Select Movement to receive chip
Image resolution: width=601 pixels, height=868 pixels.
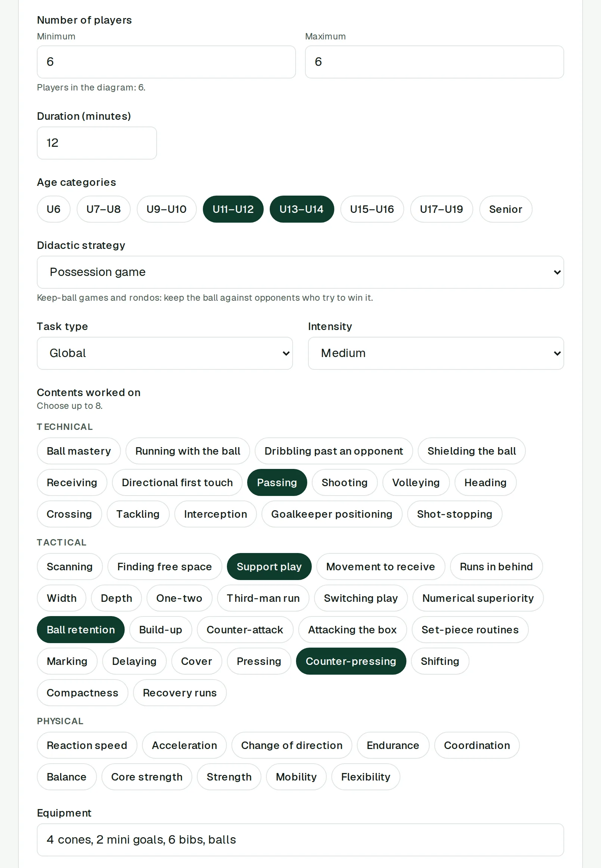click(381, 567)
